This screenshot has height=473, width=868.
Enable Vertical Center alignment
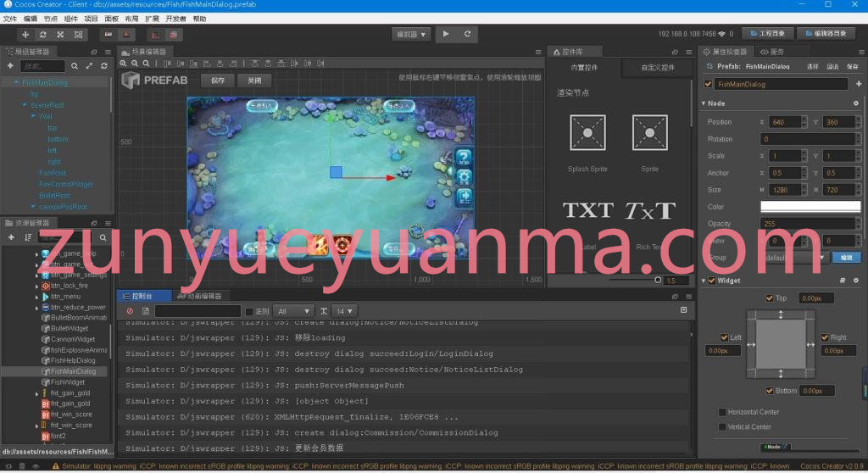click(x=722, y=427)
